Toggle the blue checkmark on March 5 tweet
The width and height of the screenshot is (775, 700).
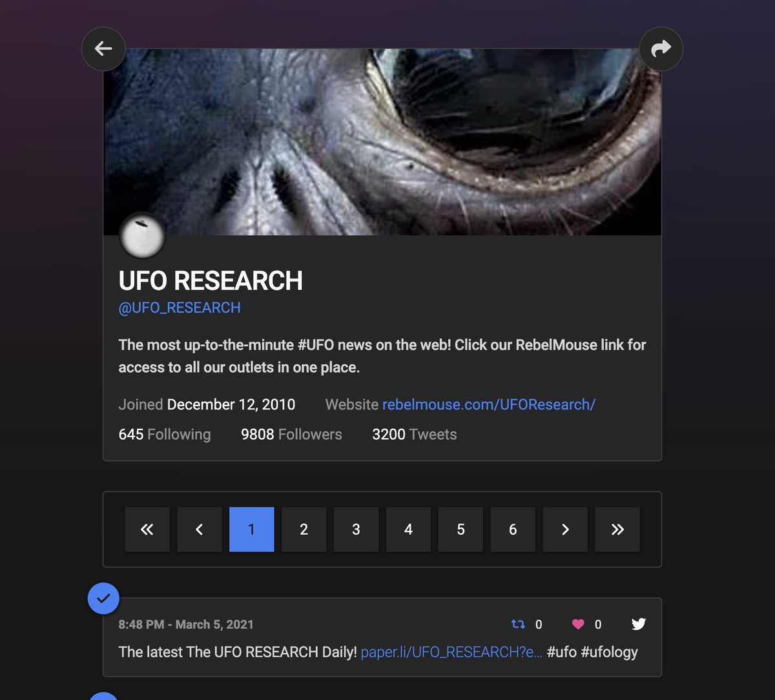(103, 599)
